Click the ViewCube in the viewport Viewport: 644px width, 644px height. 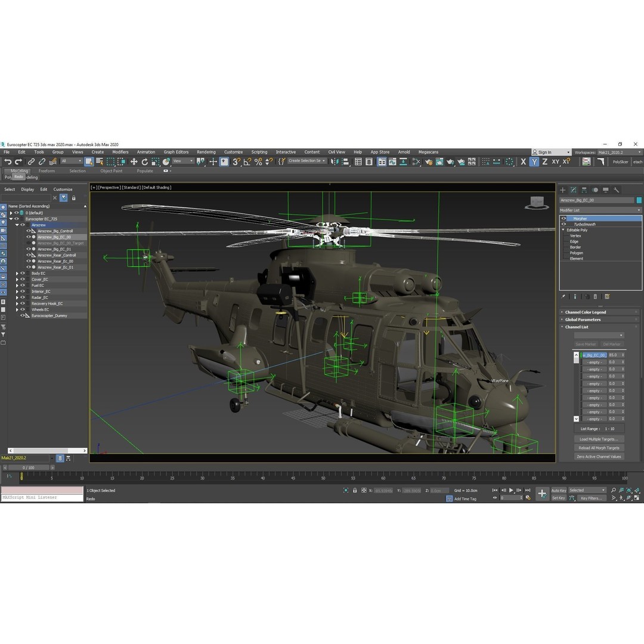point(537,203)
